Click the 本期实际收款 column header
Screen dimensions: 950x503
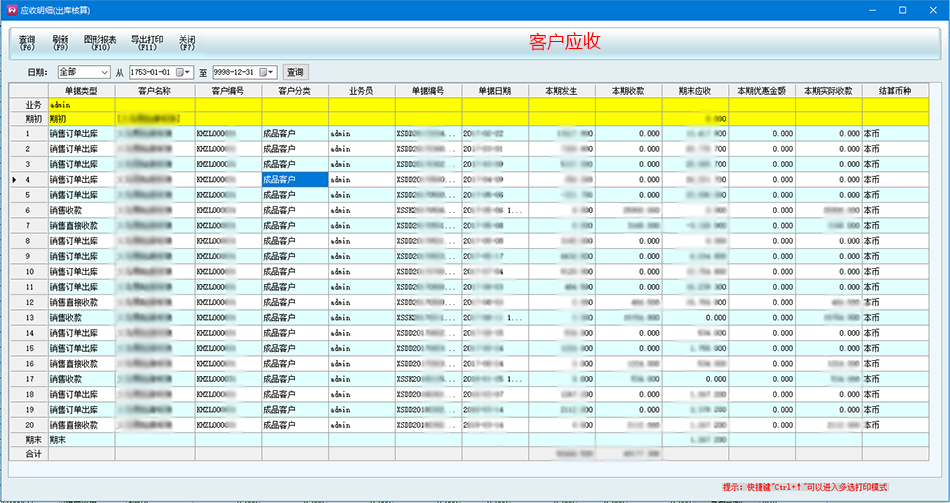pyautogui.click(x=828, y=90)
